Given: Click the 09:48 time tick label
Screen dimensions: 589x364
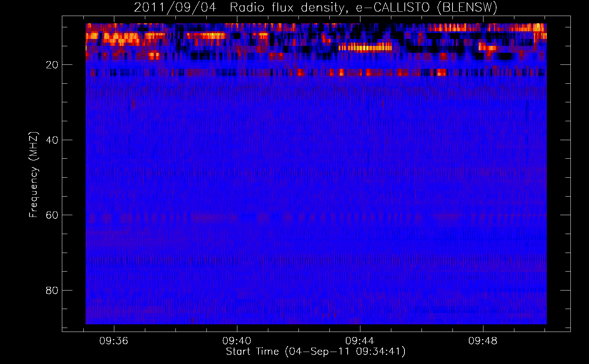Looking at the screenshot, I should pyautogui.click(x=483, y=341).
